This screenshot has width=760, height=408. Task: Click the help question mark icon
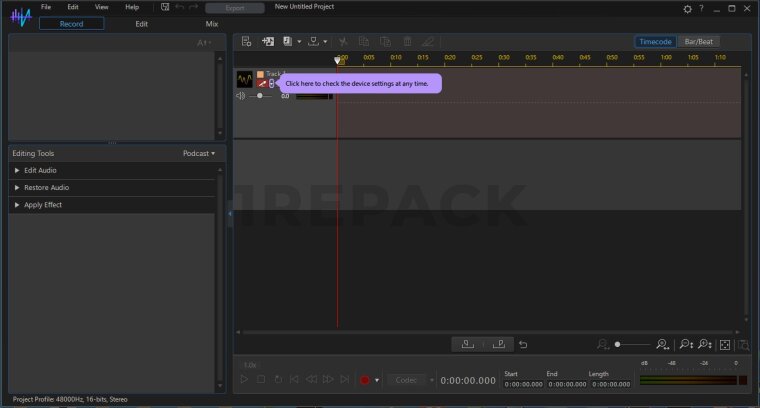point(700,8)
